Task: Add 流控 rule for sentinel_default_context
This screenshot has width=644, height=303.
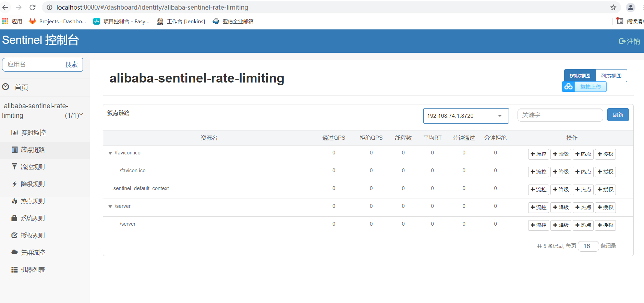Action: tap(538, 190)
